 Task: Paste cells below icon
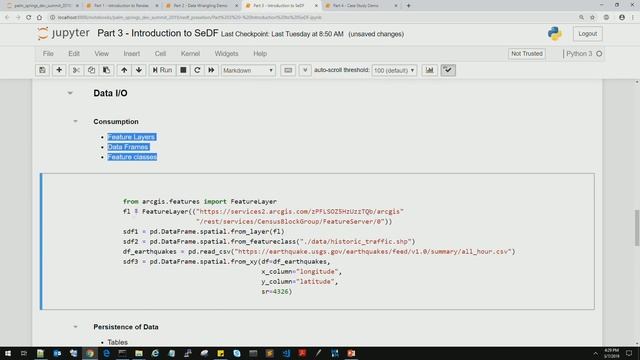coord(106,70)
